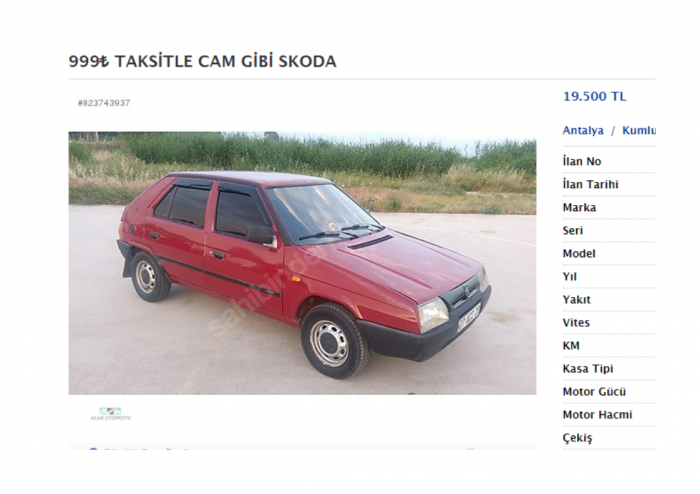Open the red Skoda main photo
This screenshot has height=494, width=700.
302,263
